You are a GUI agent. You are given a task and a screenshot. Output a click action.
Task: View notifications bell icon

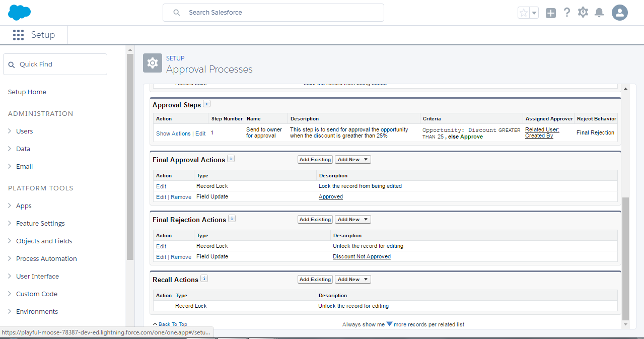pyautogui.click(x=599, y=13)
